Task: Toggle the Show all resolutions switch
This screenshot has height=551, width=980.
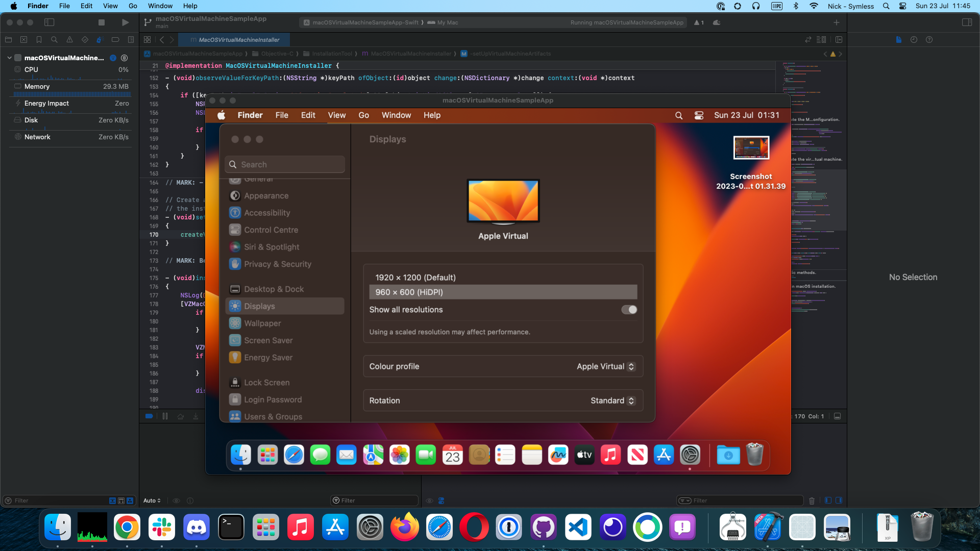Action: pos(629,310)
